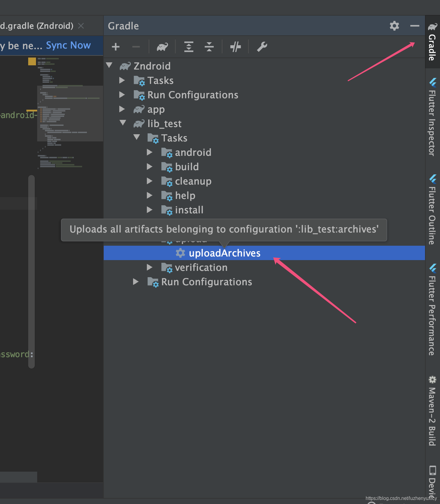Add a Gradle project with plus icon
Viewport: 440px width, 504px height.
click(x=116, y=47)
